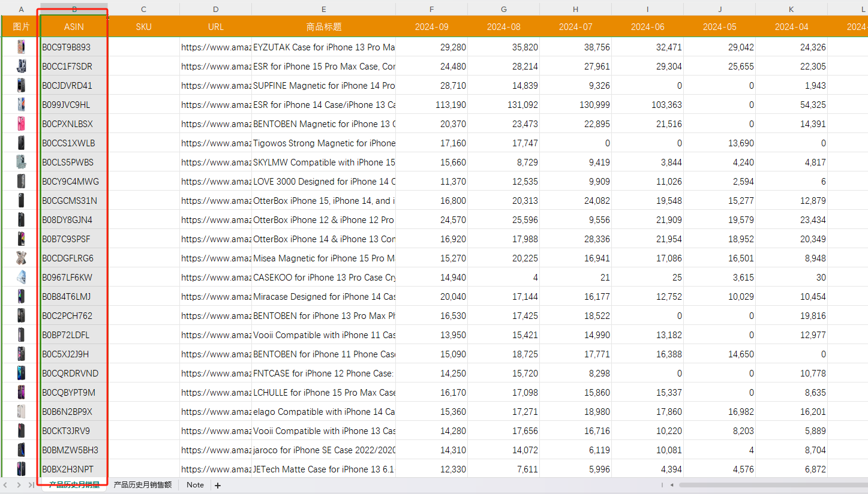
Task: Select ASIN cell B0CC1F7SDR
Action: pyautogui.click(x=74, y=66)
